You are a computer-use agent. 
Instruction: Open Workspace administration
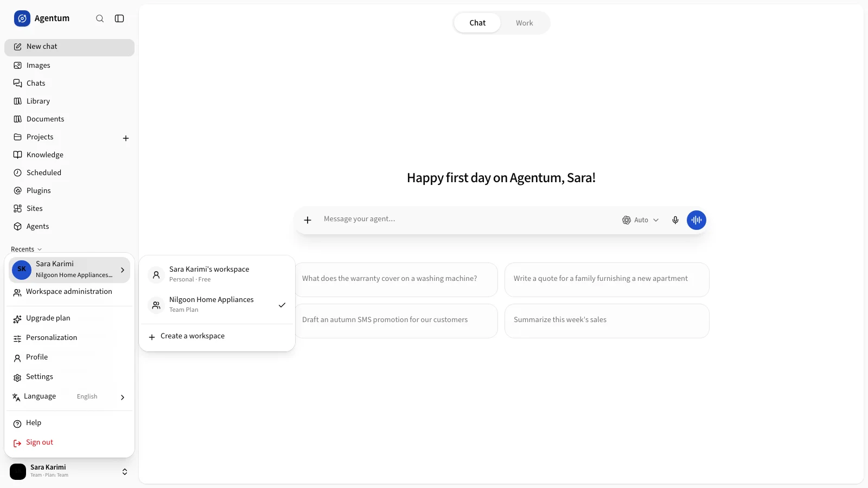point(69,292)
